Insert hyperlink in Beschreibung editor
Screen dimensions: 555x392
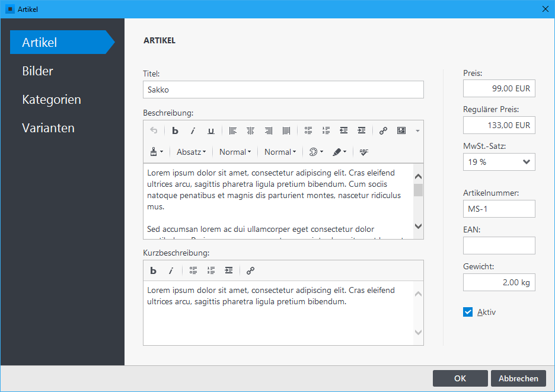pyautogui.click(x=383, y=130)
